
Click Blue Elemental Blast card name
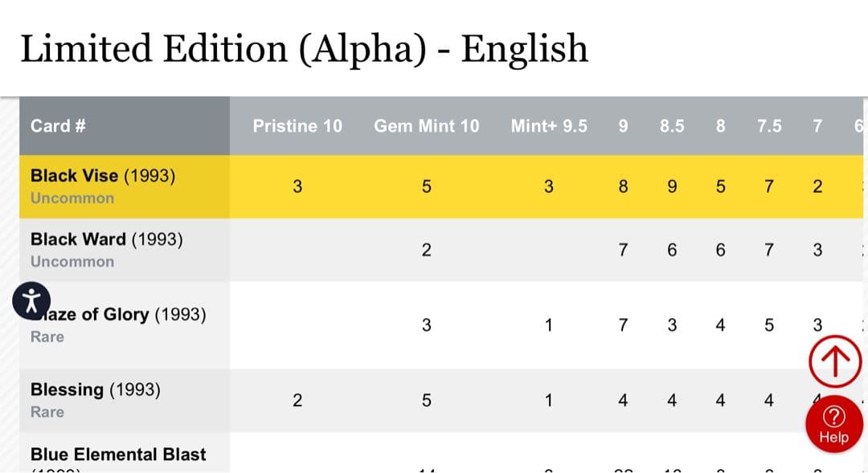click(118, 455)
